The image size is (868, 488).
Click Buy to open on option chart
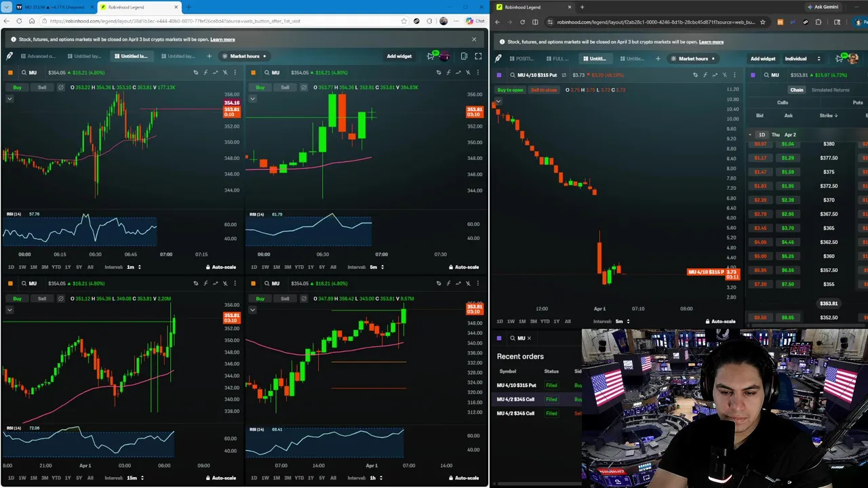(510, 90)
